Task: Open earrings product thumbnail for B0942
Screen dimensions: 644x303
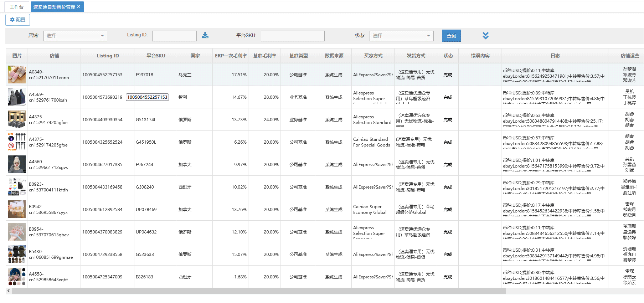Action: [17, 209]
